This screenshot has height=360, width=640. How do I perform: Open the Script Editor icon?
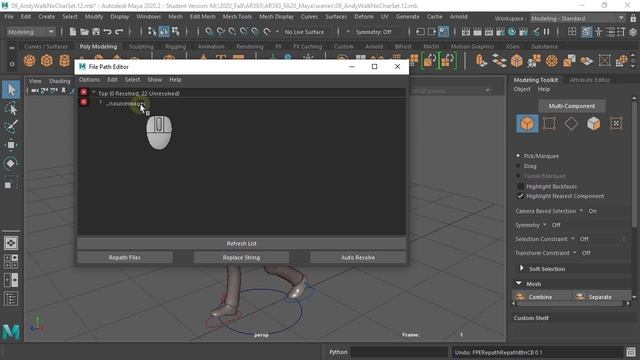click(631, 352)
